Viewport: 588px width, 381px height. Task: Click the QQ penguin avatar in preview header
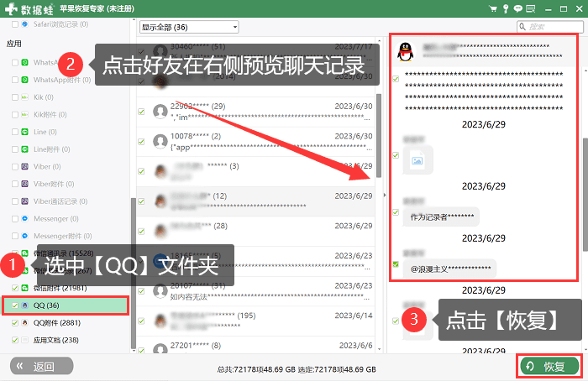(x=406, y=52)
